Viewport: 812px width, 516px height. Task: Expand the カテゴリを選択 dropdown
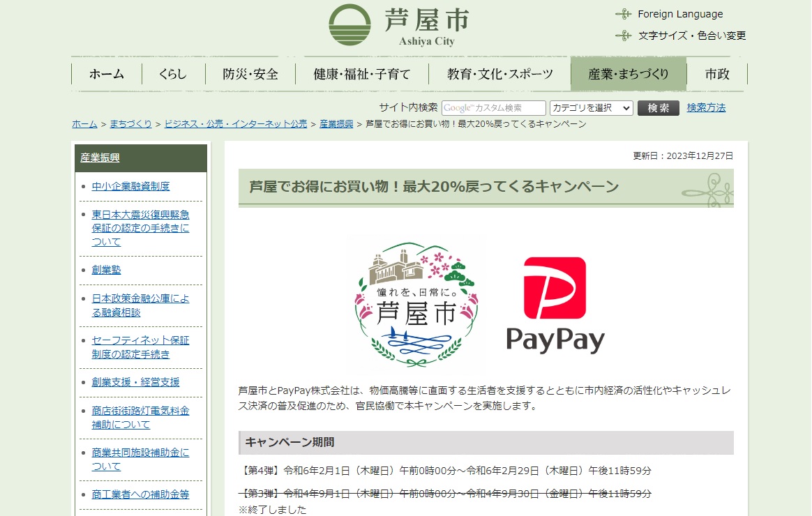tap(591, 107)
